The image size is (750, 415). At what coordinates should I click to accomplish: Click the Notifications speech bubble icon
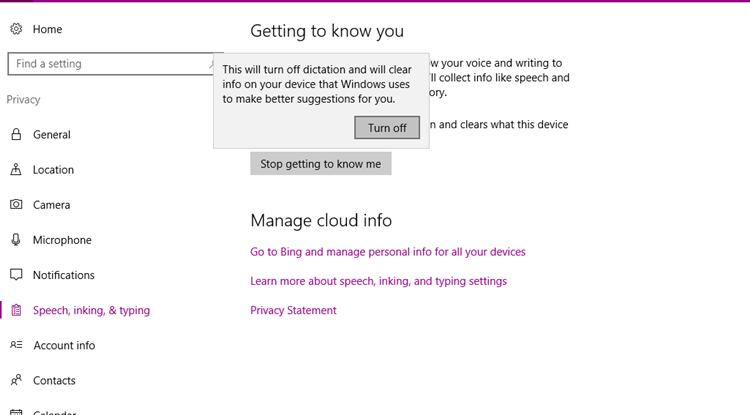click(16, 275)
